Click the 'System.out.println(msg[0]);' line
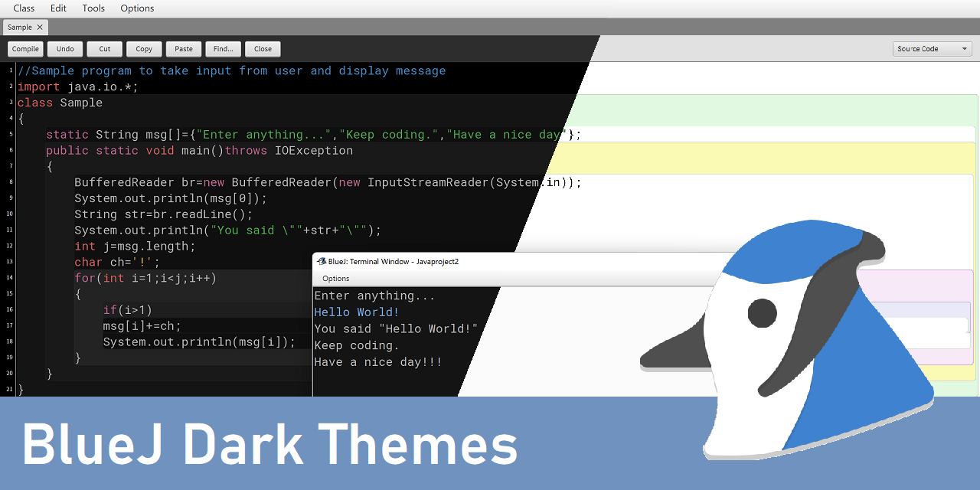 coord(171,198)
